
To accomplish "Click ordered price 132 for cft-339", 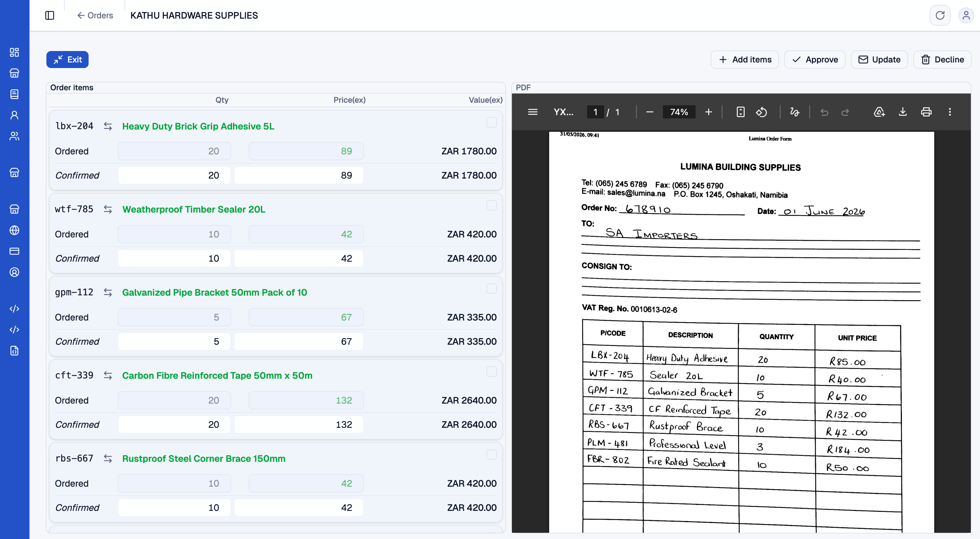I will pos(306,400).
